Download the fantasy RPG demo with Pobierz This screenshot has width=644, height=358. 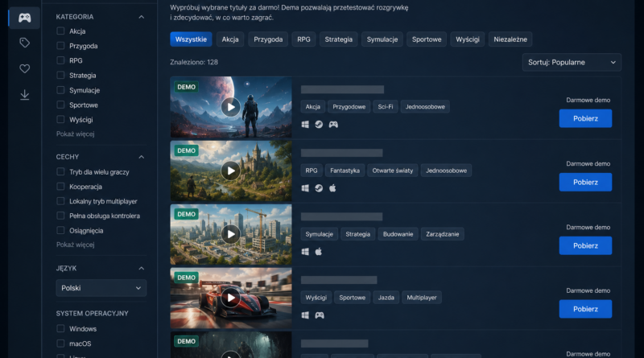coord(585,183)
